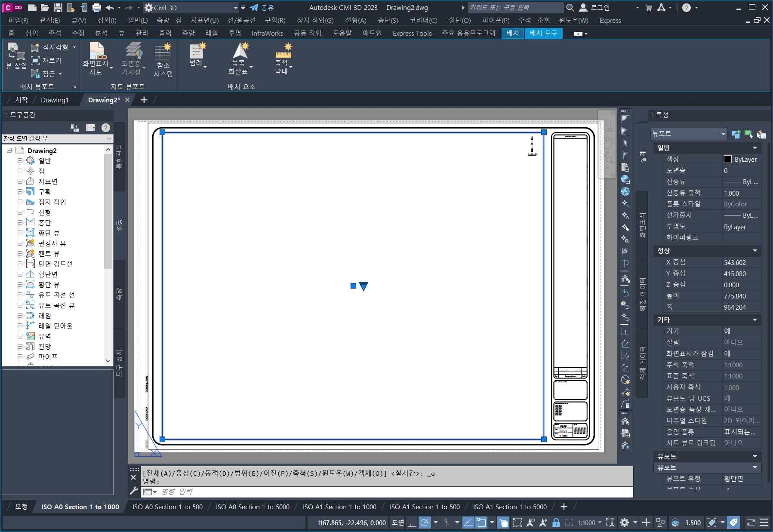Click the Clip (자르기) viewport tool
This screenshot has height=532, width=773.
46,61
